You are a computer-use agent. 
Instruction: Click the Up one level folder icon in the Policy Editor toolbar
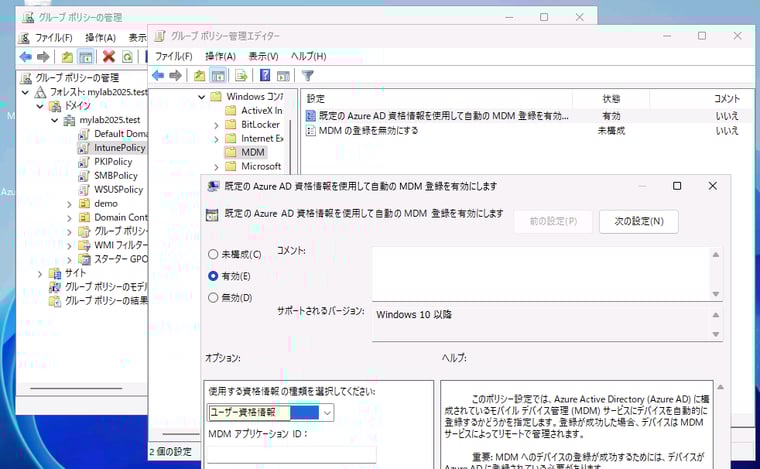point(200,76)
